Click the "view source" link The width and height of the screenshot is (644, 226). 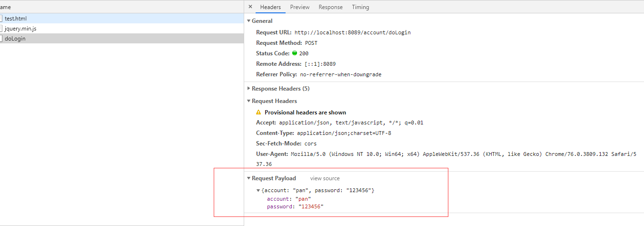[325, 178]
